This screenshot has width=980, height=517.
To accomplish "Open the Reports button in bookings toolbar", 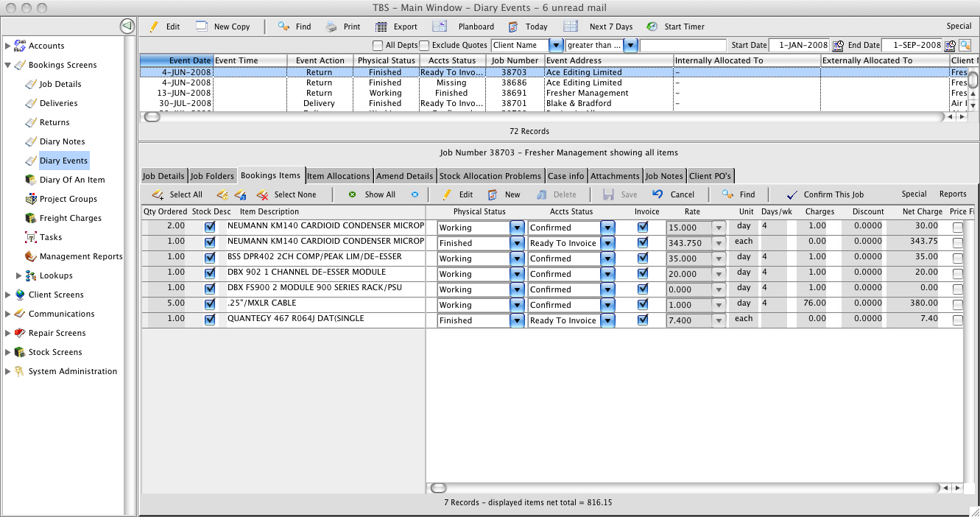I will pyautogui.click(x=953, y=194).
